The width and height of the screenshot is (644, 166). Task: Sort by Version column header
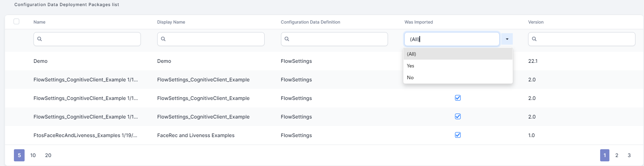[x=536, y=22]
